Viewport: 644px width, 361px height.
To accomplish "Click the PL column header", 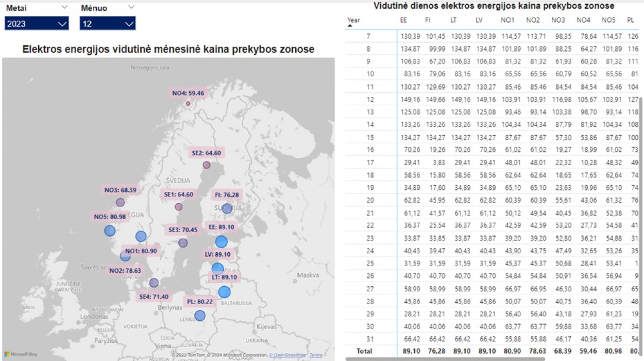I will (x=631, y=20).
